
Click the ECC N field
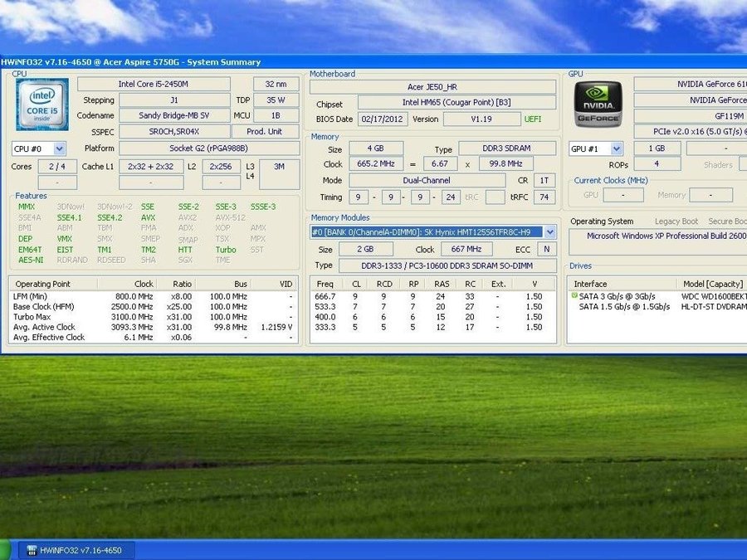point(547,249)
